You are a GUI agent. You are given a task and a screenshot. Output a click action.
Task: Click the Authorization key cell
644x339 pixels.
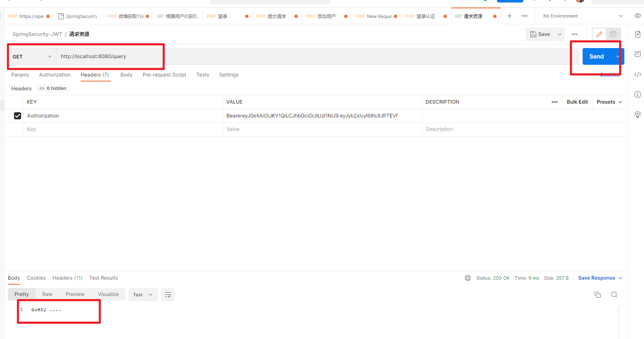coord(123,116)
